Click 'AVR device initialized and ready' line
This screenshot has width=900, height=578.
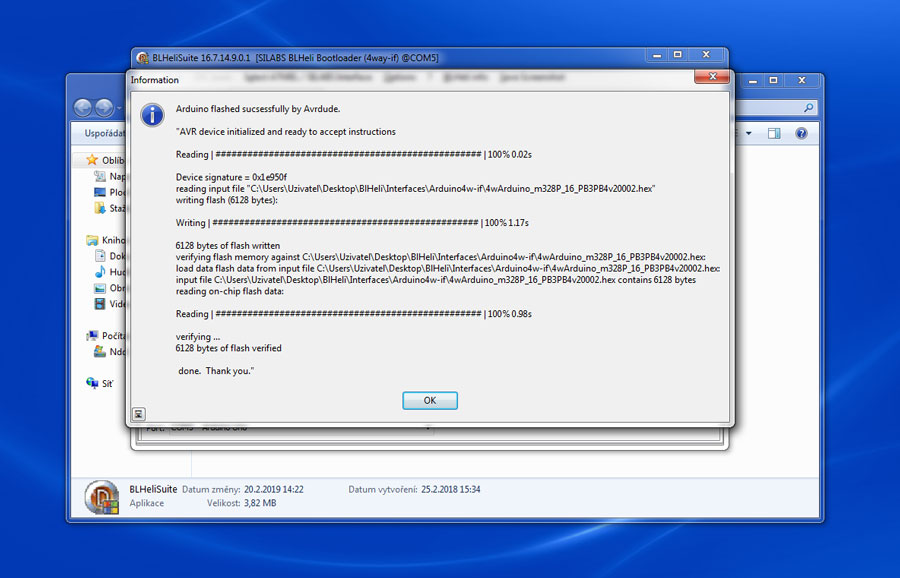pos(286,131)
